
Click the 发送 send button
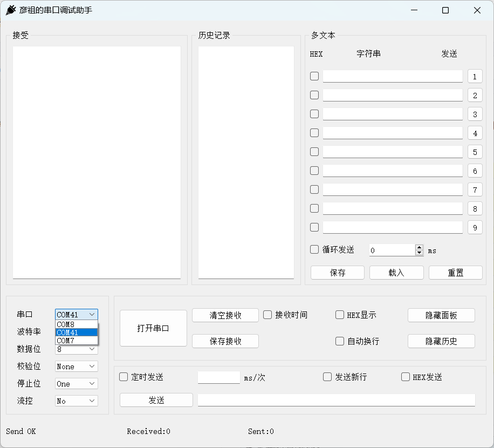click(156, 400)
